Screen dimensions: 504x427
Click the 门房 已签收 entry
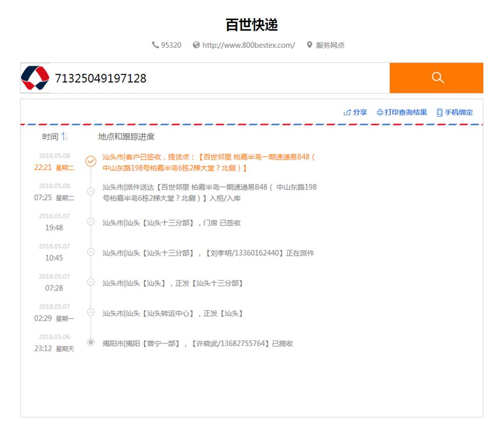click(172, 223)
